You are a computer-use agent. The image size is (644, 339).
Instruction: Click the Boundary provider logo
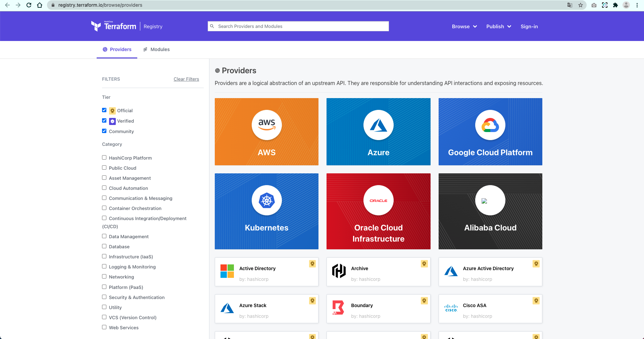(338, 307)
